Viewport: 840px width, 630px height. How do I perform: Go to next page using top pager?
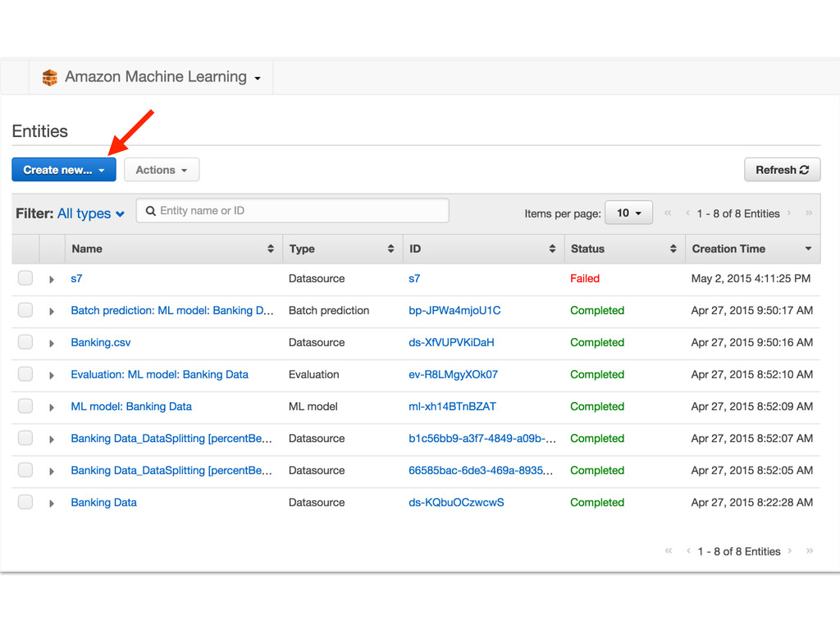[x=789, y=213]
